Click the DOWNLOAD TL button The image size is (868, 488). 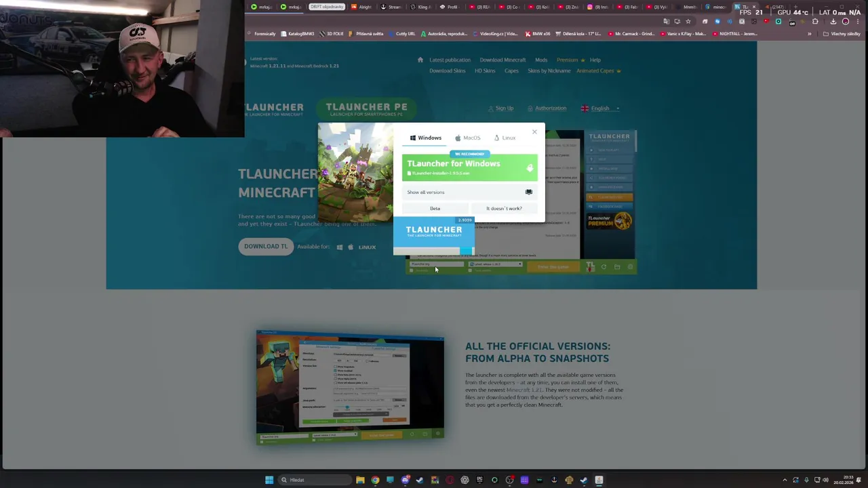(x=266, y=246)
